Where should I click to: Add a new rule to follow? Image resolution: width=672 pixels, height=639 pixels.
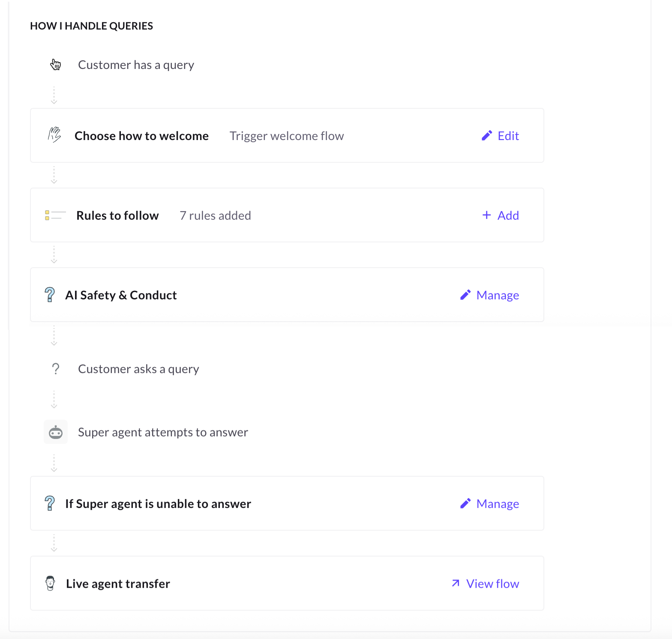coord(501,215)
